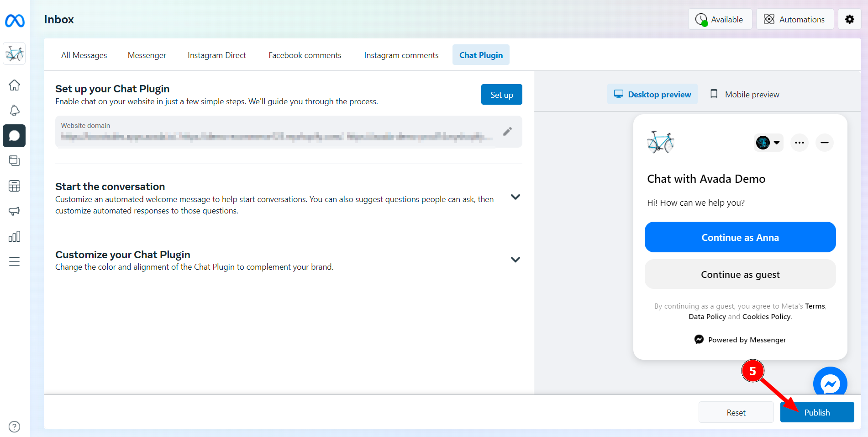Open Planner calendar grid icon

14,186
